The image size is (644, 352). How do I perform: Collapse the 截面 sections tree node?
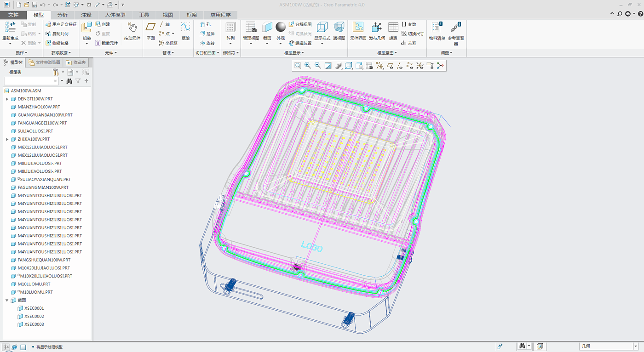(7, 300)
